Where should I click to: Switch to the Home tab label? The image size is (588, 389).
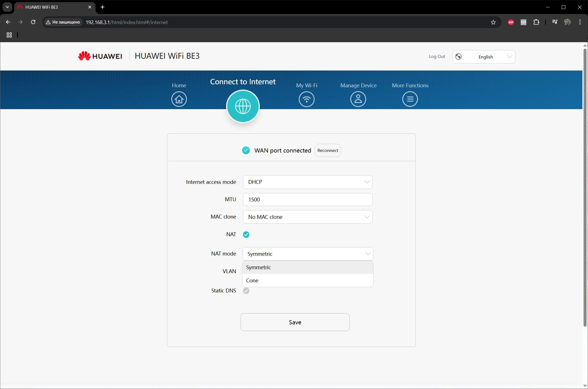[179, 85]
